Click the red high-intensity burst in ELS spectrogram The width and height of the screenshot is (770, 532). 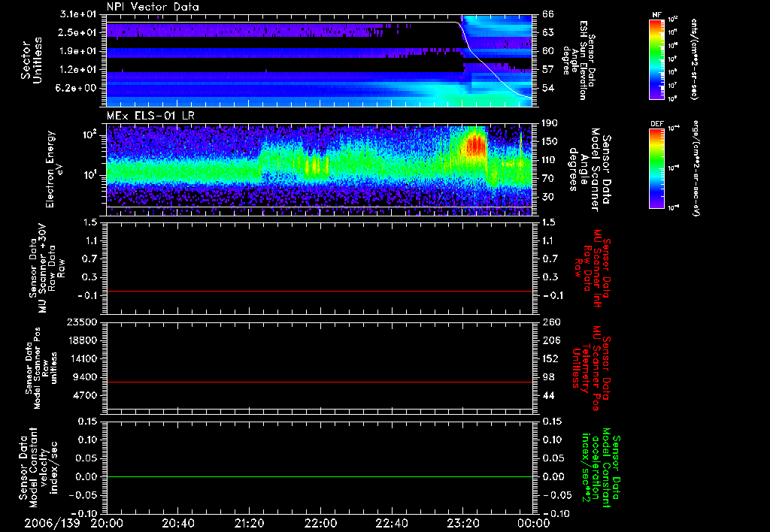(x=475, y=145)
